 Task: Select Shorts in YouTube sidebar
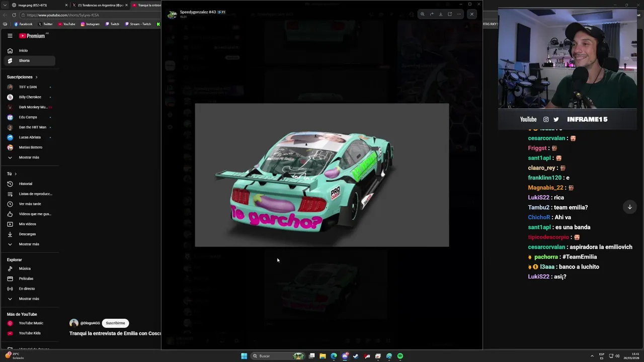(x=29, y=60)
